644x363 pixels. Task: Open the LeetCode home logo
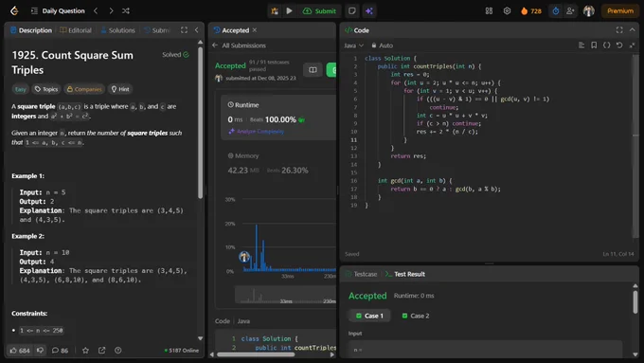(x=14, y=10)
